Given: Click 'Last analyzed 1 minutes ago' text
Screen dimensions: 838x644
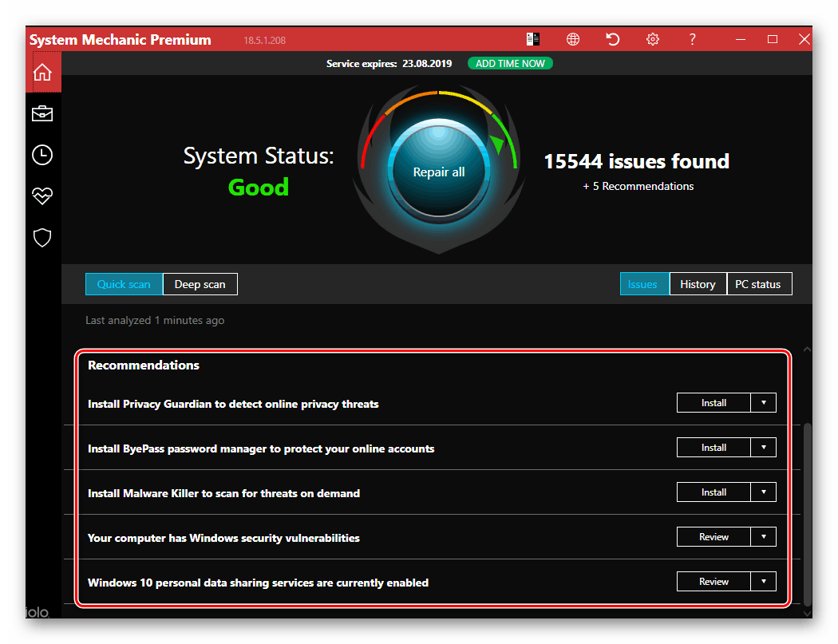Looking at the screenshot, I should coord(155,320).
